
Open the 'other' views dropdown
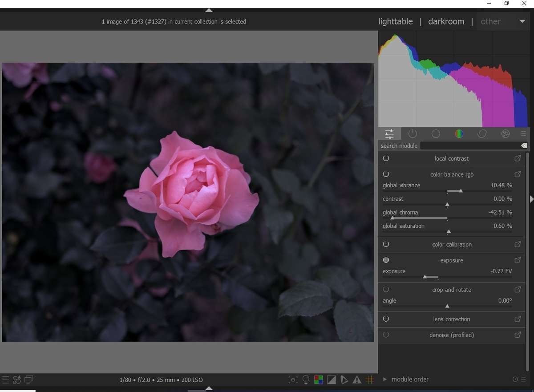[502, 21]
